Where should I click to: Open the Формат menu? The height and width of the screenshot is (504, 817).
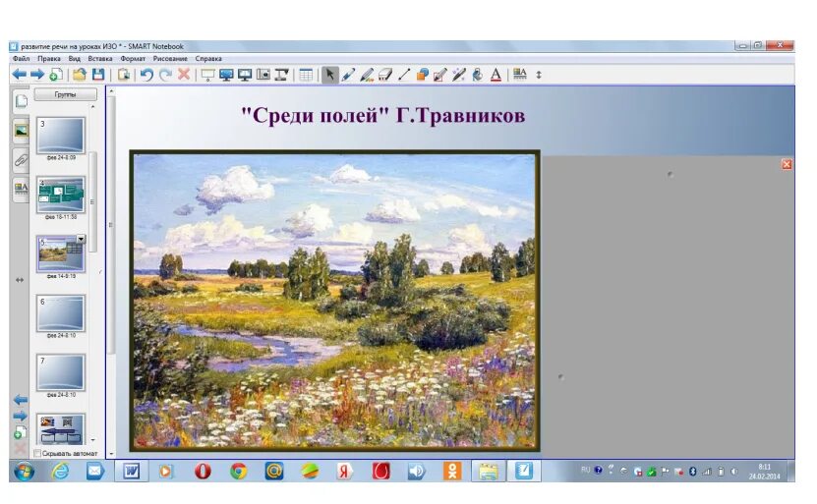coord(133,59)
